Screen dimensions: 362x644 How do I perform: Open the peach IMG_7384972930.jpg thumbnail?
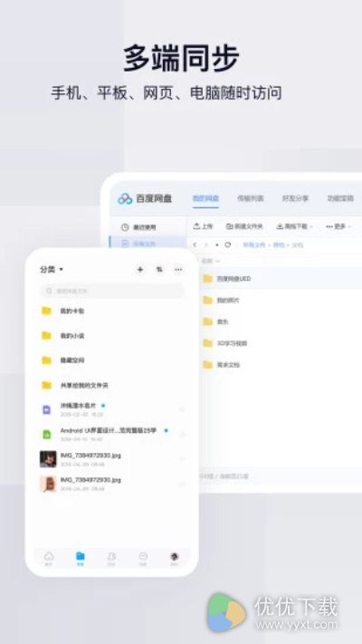(x=48, y=484)
